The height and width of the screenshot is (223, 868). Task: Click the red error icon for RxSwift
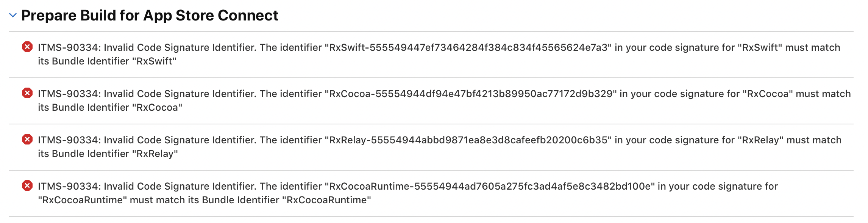point(27,47)
